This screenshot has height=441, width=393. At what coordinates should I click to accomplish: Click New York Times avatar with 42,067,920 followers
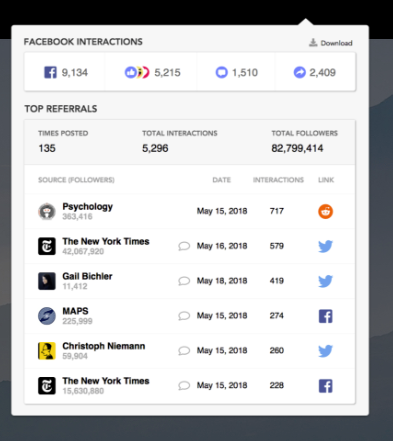click(47, 246)
